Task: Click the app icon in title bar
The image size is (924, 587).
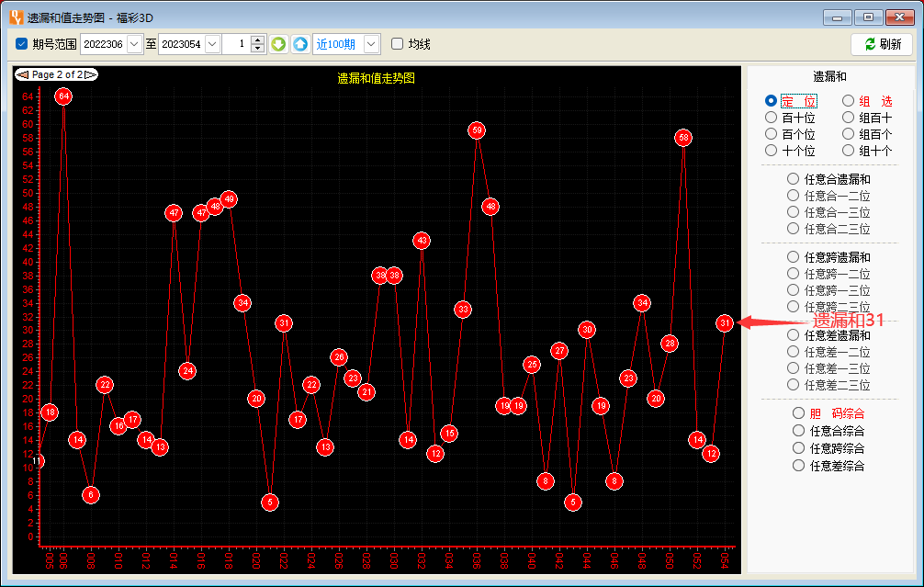Action: point(16,17)
